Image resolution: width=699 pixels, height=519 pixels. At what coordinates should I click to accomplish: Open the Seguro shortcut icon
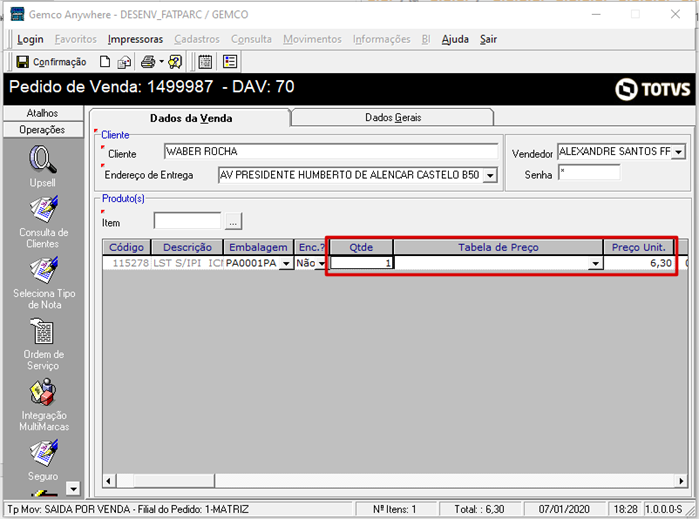point(43,453)
